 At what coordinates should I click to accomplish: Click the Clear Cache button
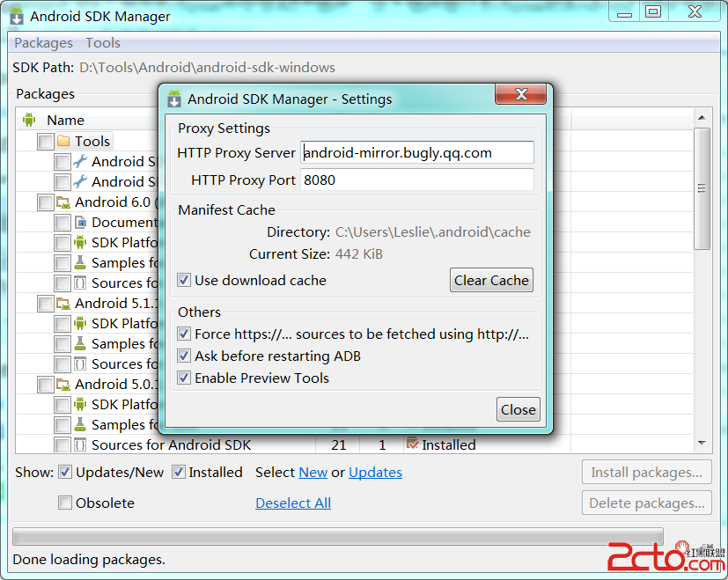(x=491, y=280)
